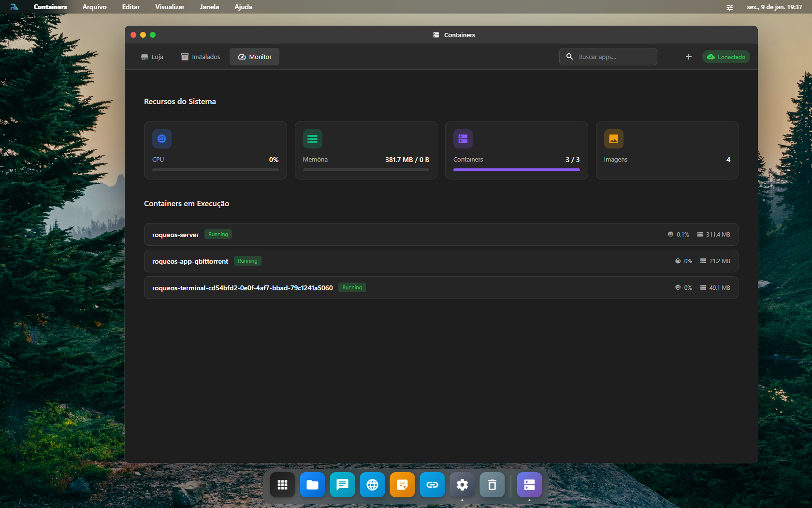Click the plus icon to add app
This screenshot has width=812, height=508.
tap(688, 57)
